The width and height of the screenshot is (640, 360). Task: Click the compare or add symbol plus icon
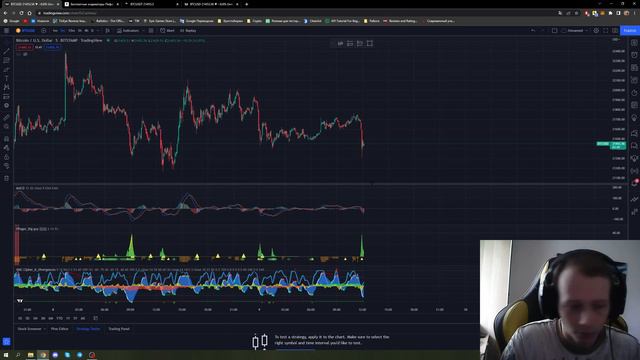44,31
